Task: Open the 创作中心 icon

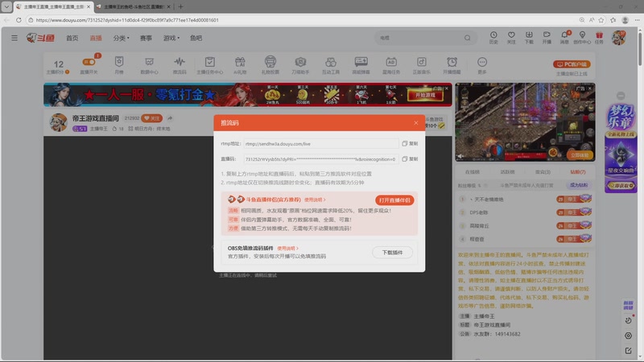Action: click(582, 37)
